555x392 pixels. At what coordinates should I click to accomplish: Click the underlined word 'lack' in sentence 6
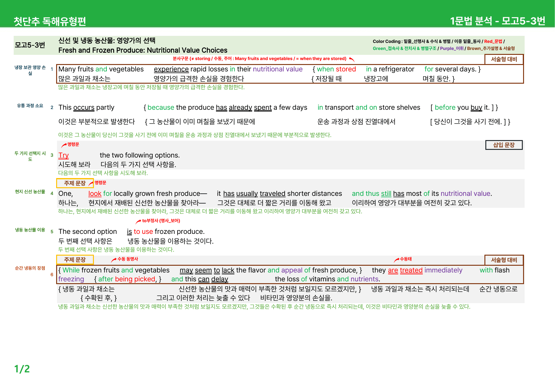click(228, 270)
